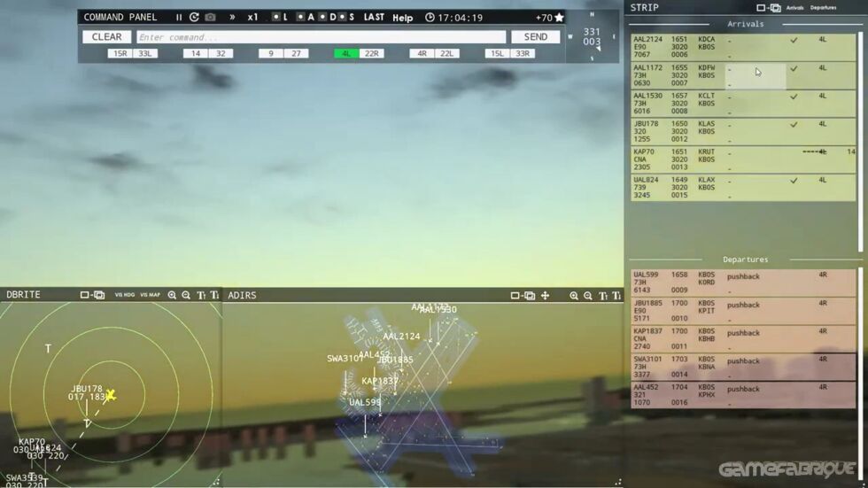The width and height of the screenshot is (868, 488).
Task: Zoom in on the ADIRS ground radar
Action: tap(574, 296)
